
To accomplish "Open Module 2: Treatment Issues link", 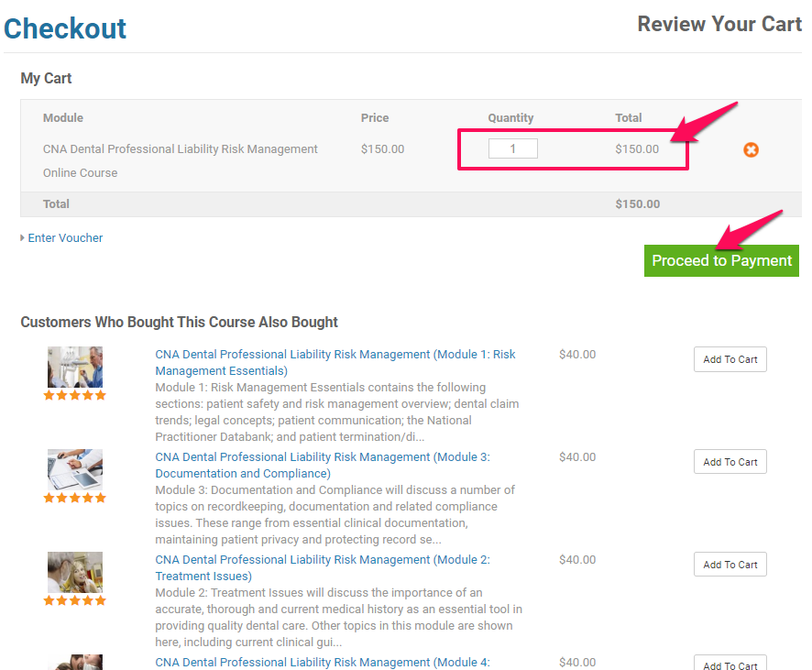I will pyautogui.click(x=323, y=567).
